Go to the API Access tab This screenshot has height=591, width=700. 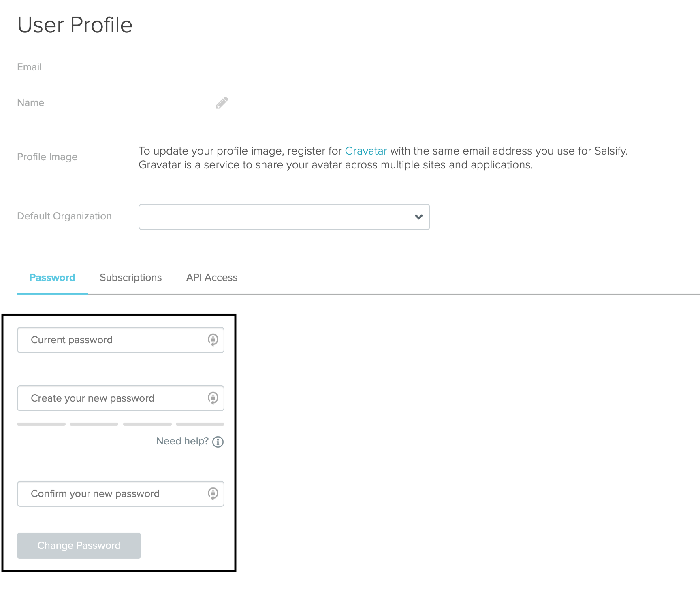[x=212, y=278]
